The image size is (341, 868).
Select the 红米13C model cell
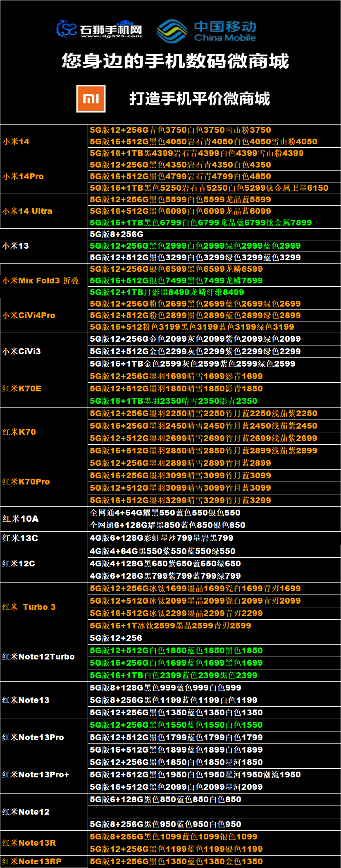tap(44, 538)
